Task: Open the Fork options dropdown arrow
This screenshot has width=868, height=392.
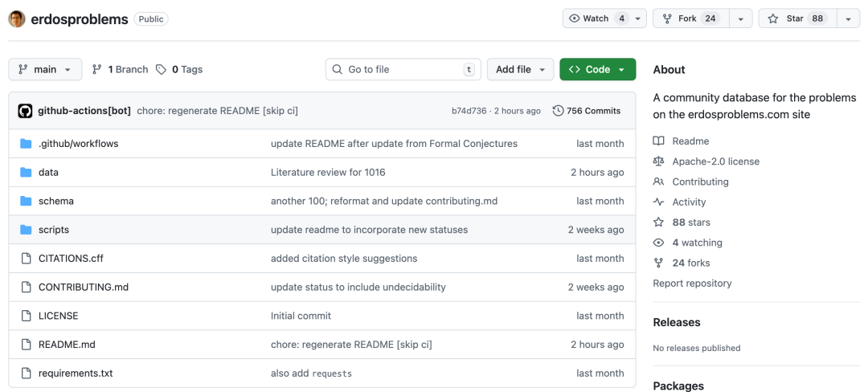Action: (740, 18)
